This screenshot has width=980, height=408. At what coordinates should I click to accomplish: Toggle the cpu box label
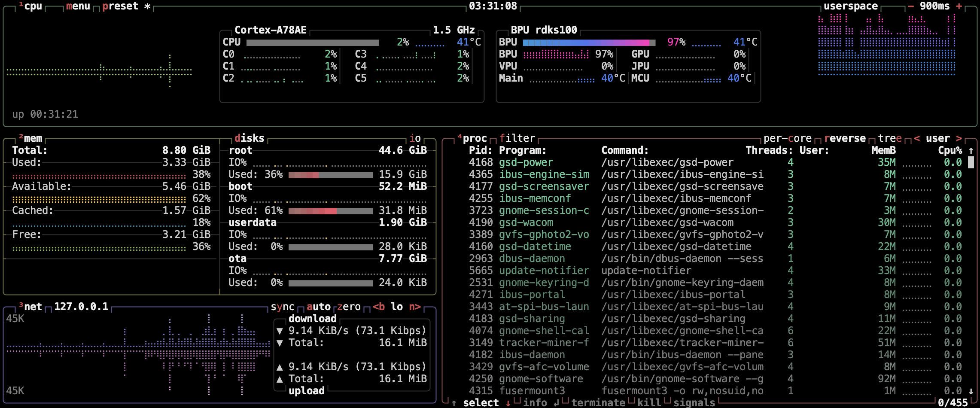(x=30, y=6)
